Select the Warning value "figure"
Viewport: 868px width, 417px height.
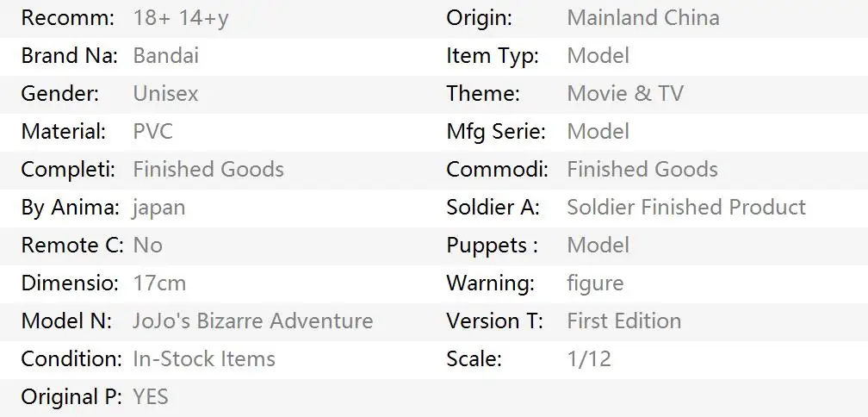pyautogui.click(x=595, y=283)
